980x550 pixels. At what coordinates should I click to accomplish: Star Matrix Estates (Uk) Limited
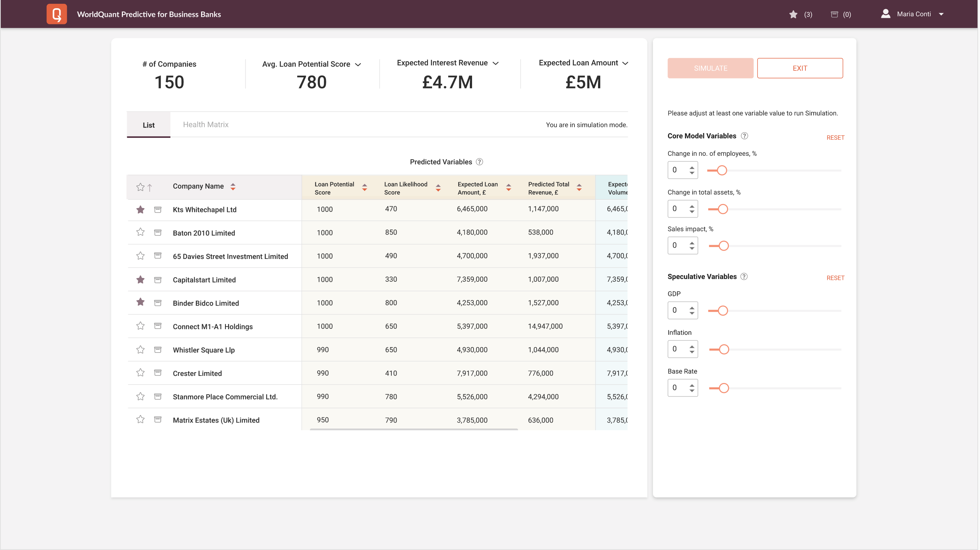point(141,420)
